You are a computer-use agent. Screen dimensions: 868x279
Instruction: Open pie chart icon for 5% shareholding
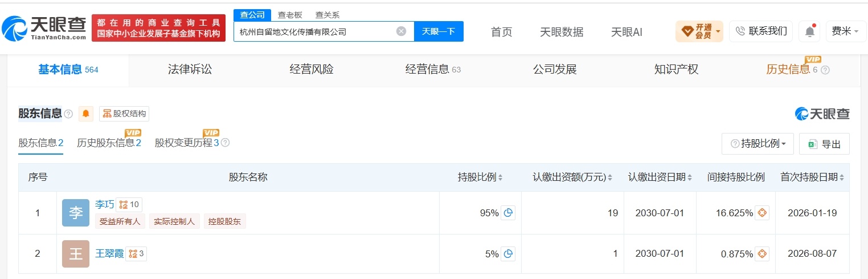509,254
